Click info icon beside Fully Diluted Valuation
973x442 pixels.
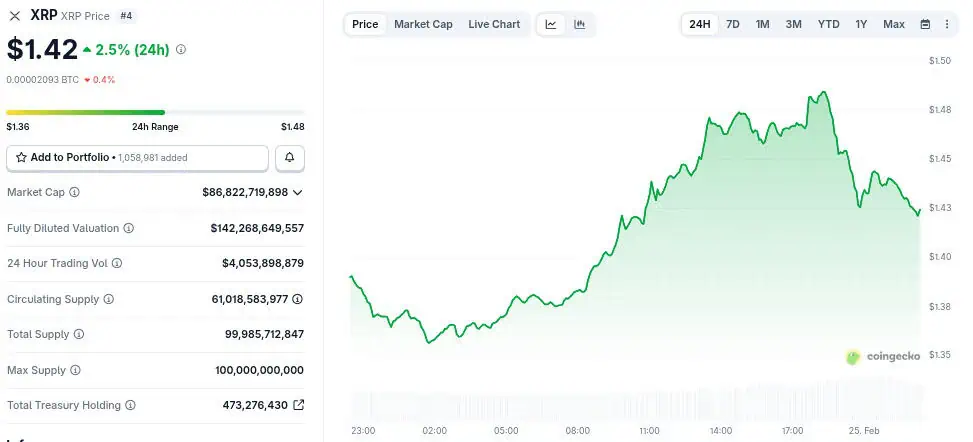click(x=128, y=229)
